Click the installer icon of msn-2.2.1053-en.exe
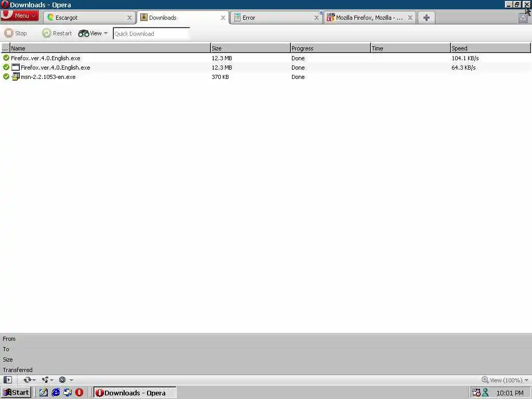The height and width of the screenshot is (399, 532). tap(16, 77)
